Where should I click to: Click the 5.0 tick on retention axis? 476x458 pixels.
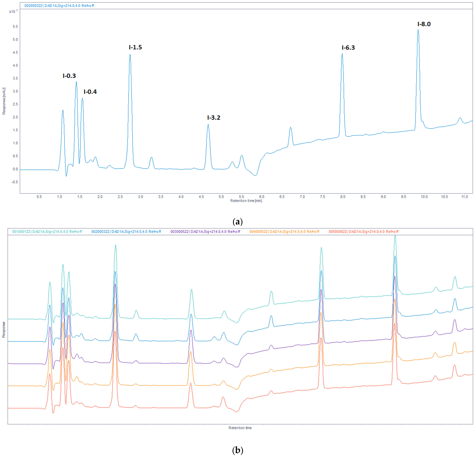(221, 197)
